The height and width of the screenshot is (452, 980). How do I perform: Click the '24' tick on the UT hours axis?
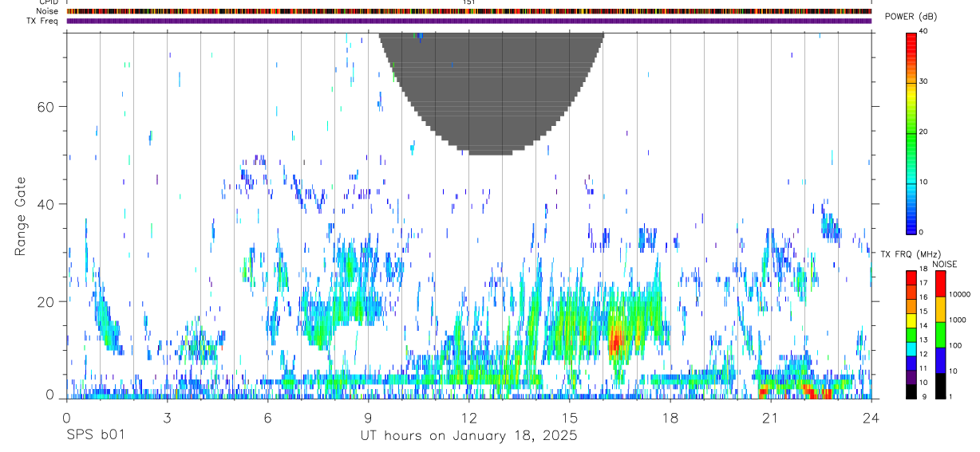[x=871, y=417]
